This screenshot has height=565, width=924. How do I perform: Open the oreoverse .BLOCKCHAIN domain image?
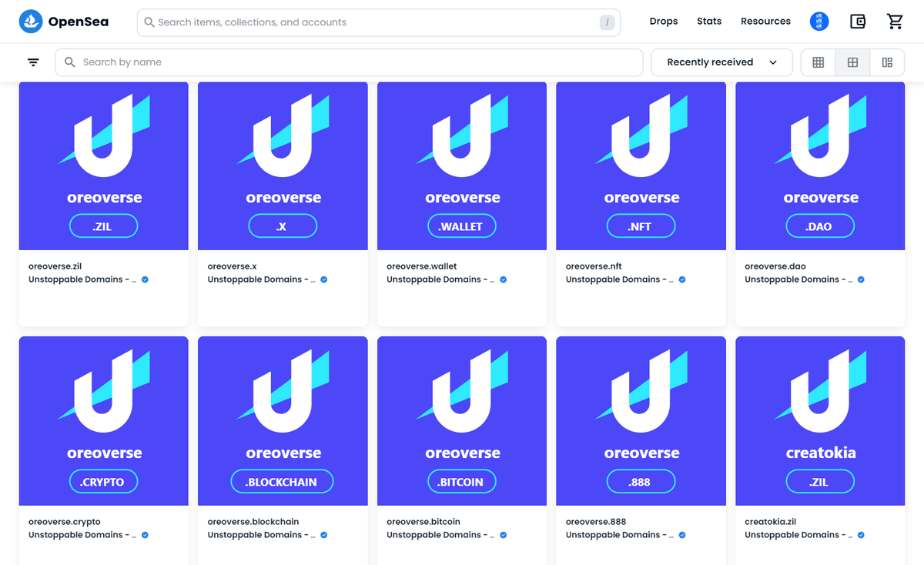[283, 421]
